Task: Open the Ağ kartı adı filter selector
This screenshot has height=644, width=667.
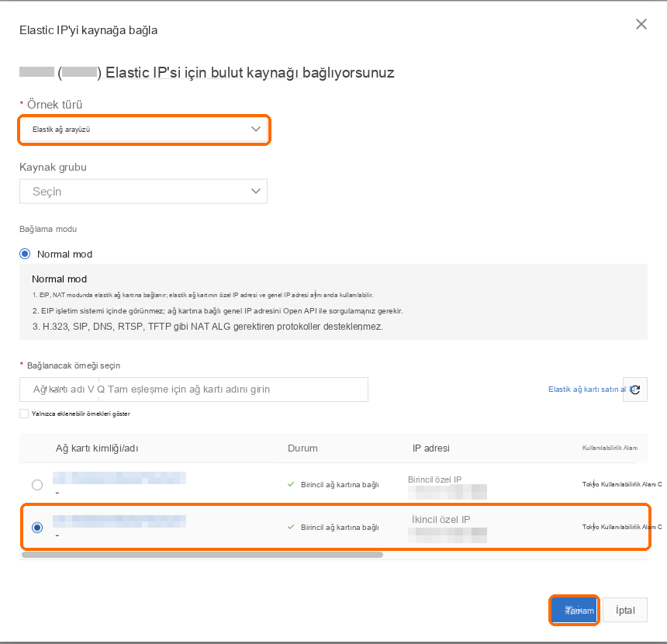Action: (59, 390)
